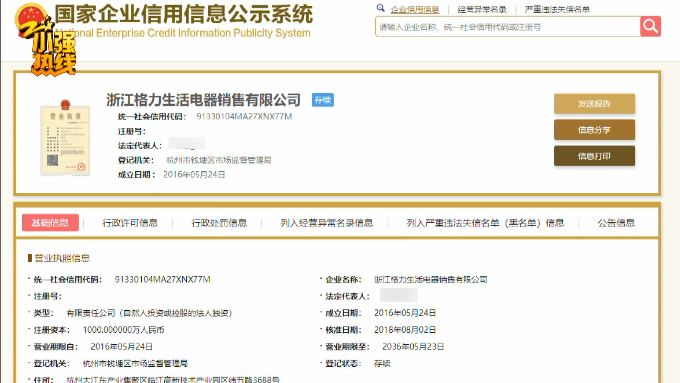Screen dimensions: 680x383
Task: Click the search input for enterprise name
Action: coord(507,27)
